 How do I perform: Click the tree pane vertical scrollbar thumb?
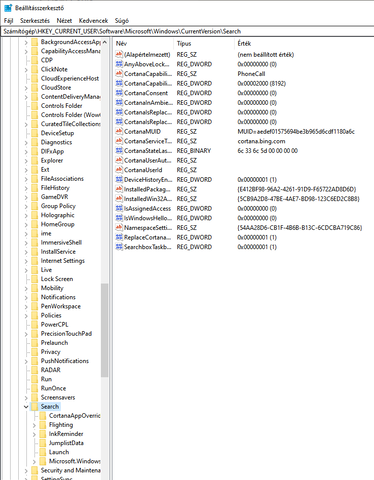105,330
